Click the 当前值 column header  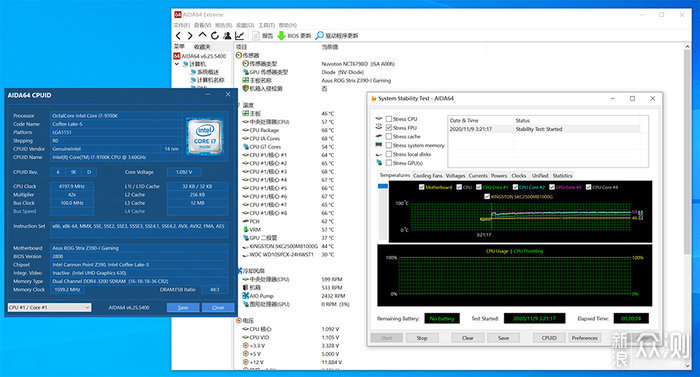tap(330, 47)
